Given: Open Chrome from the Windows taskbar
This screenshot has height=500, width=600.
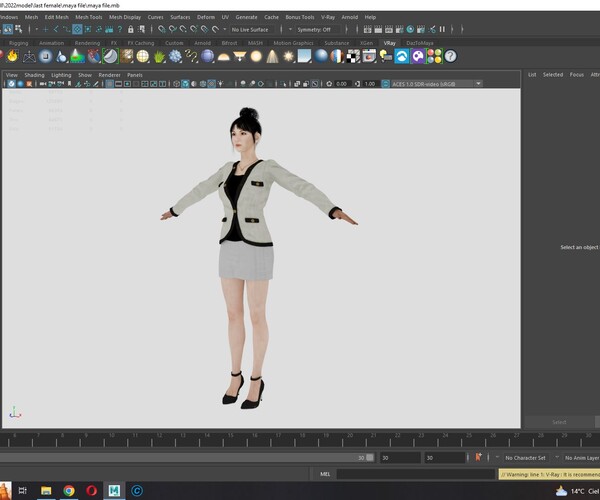Looking at the screenshot, I should point(69,490).
